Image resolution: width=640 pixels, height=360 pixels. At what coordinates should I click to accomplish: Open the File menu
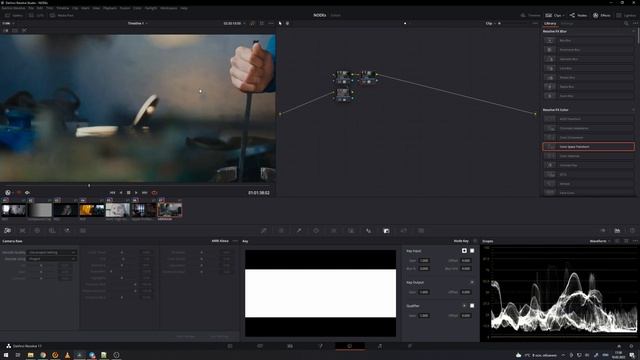(31, 8)
